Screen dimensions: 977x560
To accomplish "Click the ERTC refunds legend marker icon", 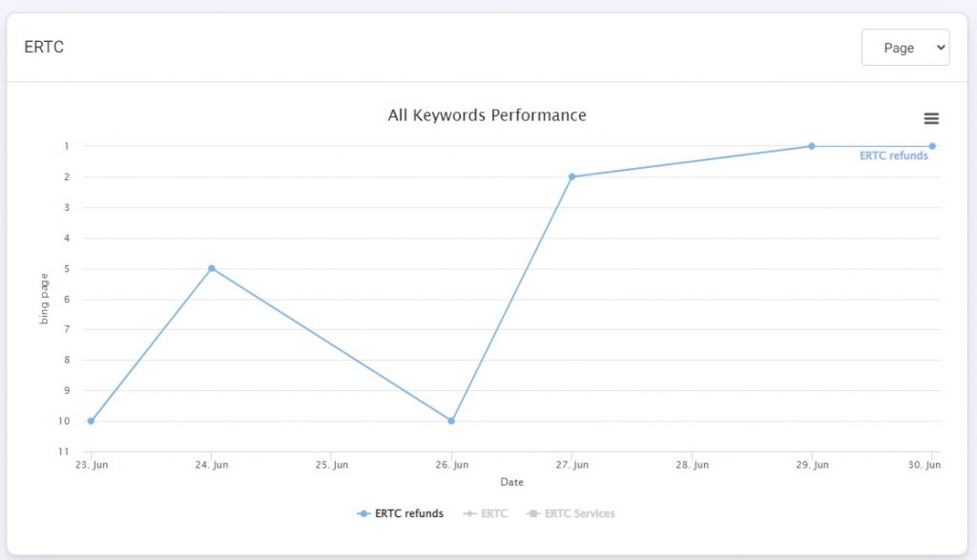I will point(364,513).
